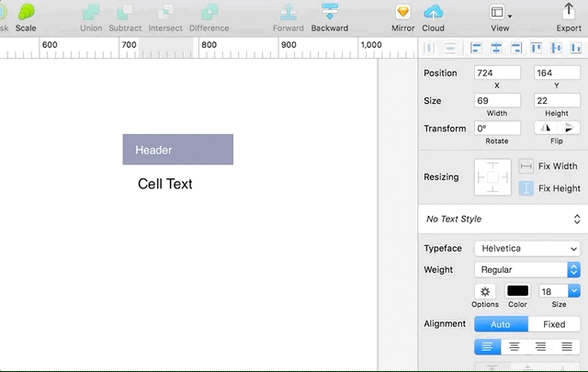
Task: Open the Typeface Helvetica dropdown
Action: pos(527,248)
